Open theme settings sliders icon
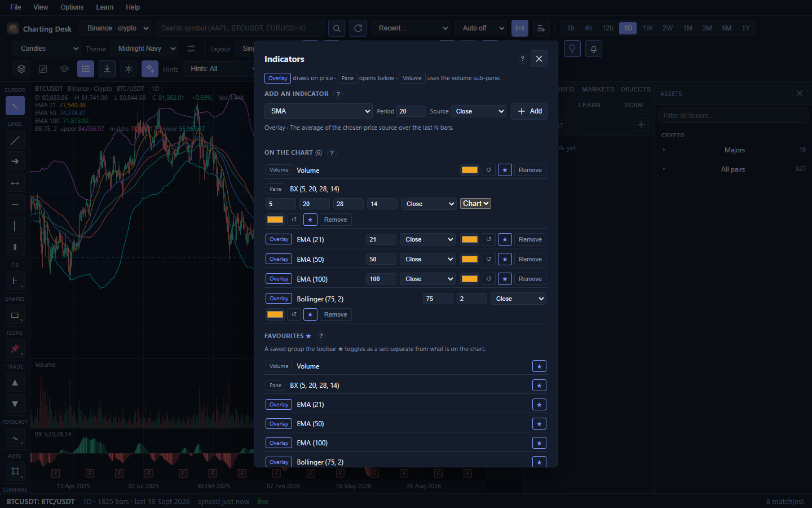 pos(192,49)
